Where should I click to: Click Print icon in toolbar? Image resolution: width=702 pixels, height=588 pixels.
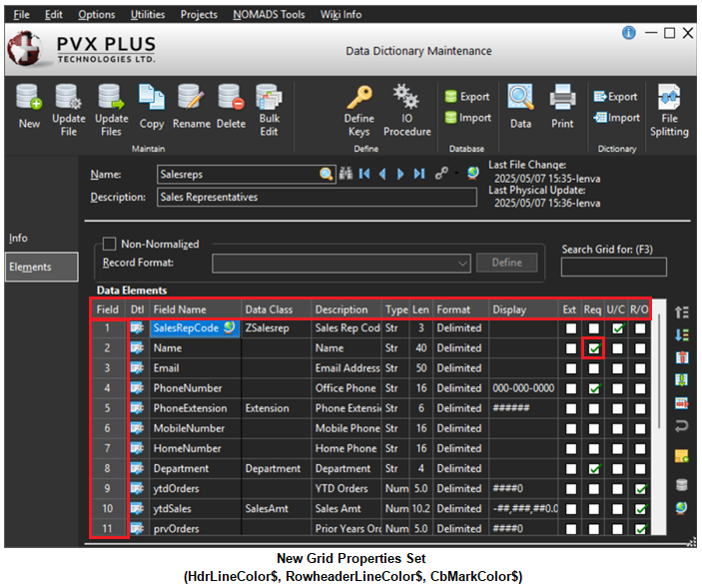[x=562, y=107]
